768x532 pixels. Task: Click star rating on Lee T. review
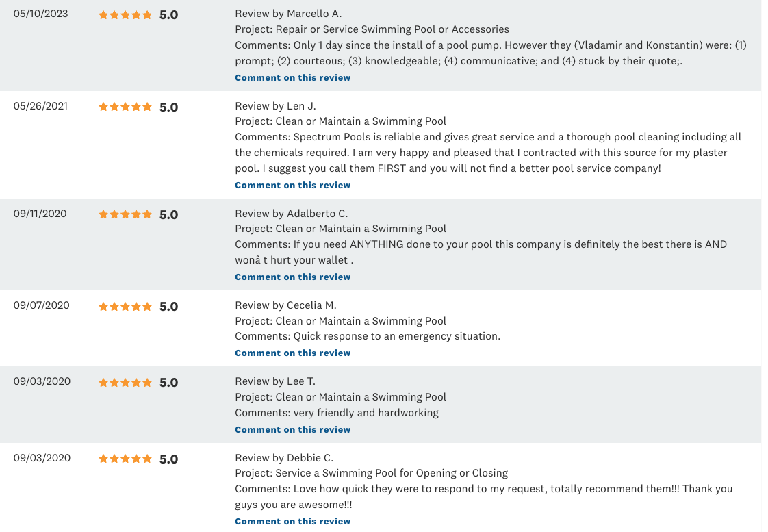tap(125, 383)
